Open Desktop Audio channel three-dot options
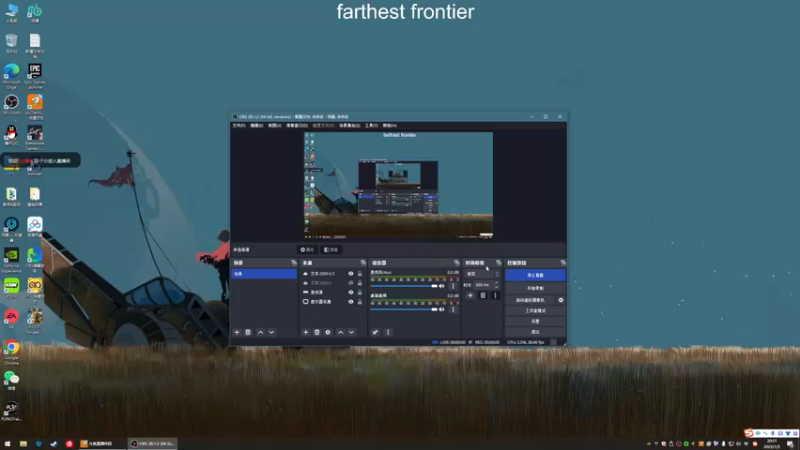Screen dimensions: 800x450 453,309
